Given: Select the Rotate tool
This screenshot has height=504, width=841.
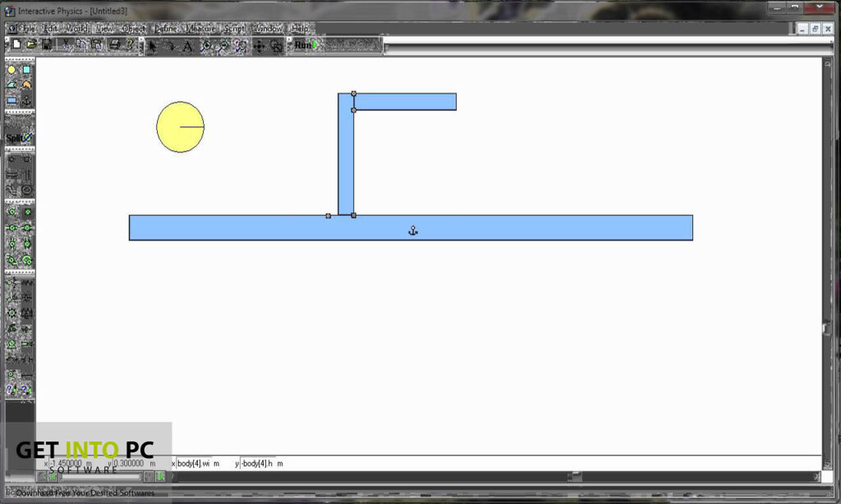Looking at the screenshot, I should click(x=170, y=47).
